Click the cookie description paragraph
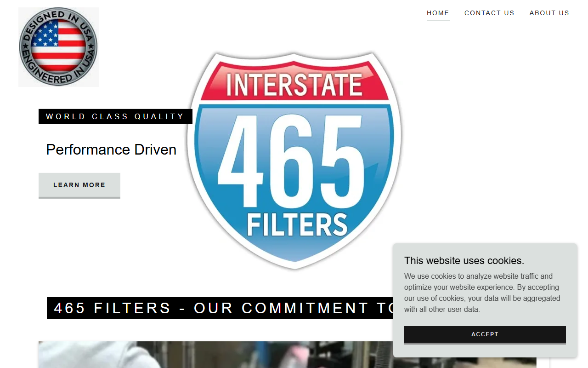This screenshot has width=588, height=368. coord(482,293)
